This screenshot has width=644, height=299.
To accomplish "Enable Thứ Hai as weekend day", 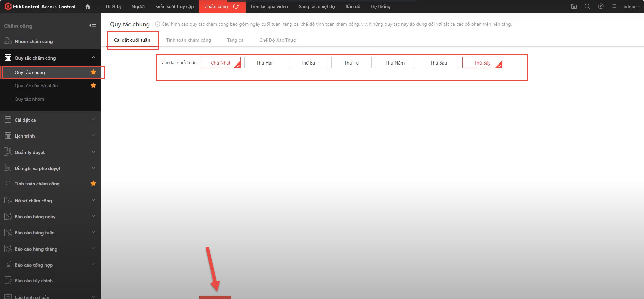I will coord(264,63).
